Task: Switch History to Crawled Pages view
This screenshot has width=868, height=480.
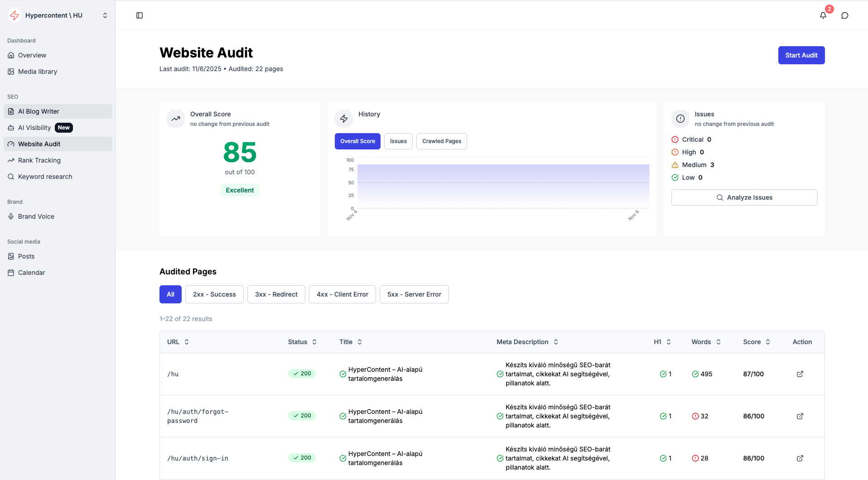Action: (441, 141)
